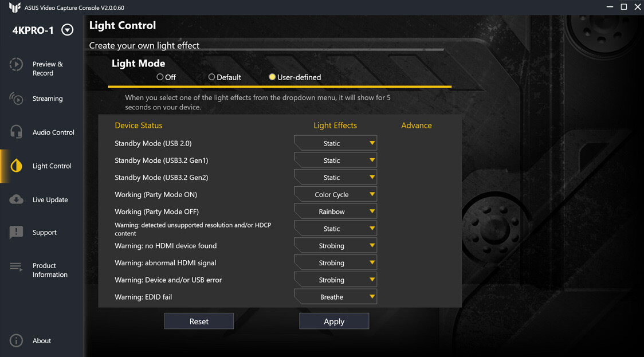Open abnormal HDMI signal effect dropdown
The height and width of the screenshot is (357, 644).
335,262
